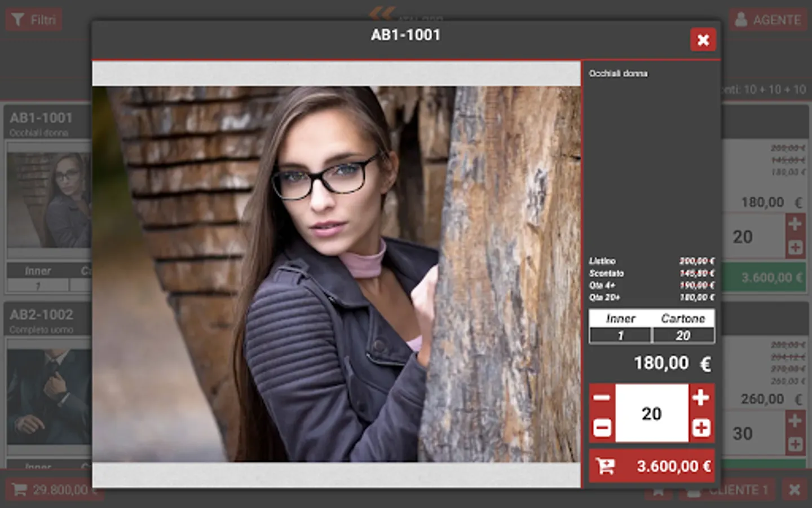Viewport: 812px width, 508px height.
Task: Open background man in suit thumbnail
Action: 50,397
